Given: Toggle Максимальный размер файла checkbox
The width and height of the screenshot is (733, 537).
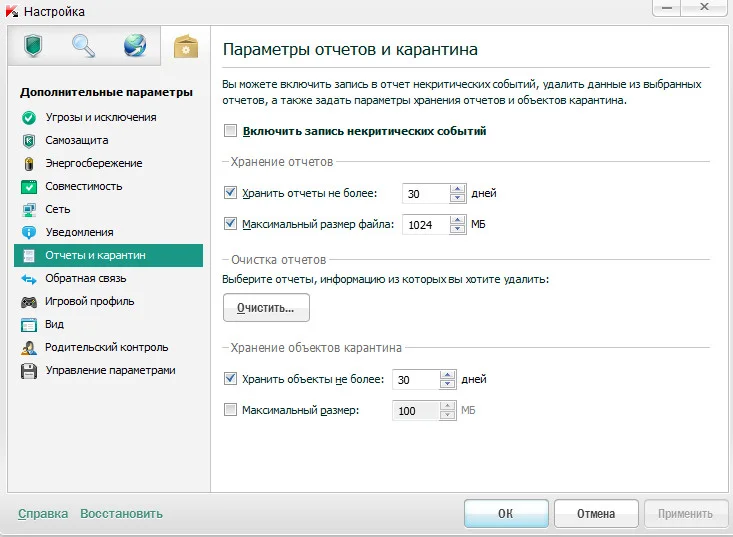Looking at the screenshot, I should (x=230, y=223).
